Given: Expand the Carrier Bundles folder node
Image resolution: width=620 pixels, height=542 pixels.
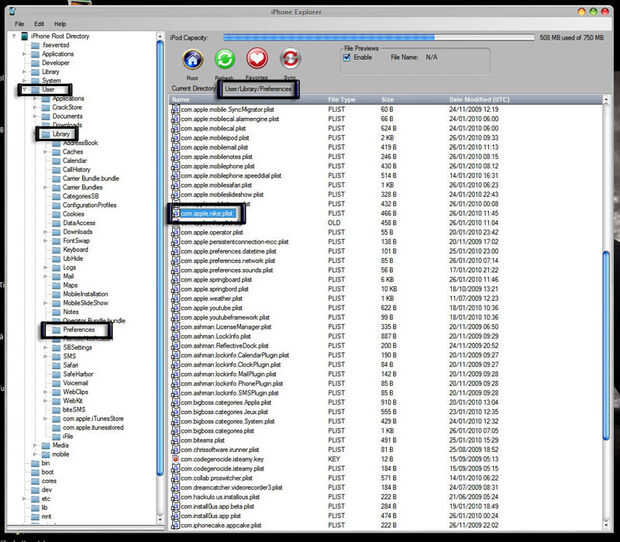Looking at the screenshot, I should tap(45, 187).
